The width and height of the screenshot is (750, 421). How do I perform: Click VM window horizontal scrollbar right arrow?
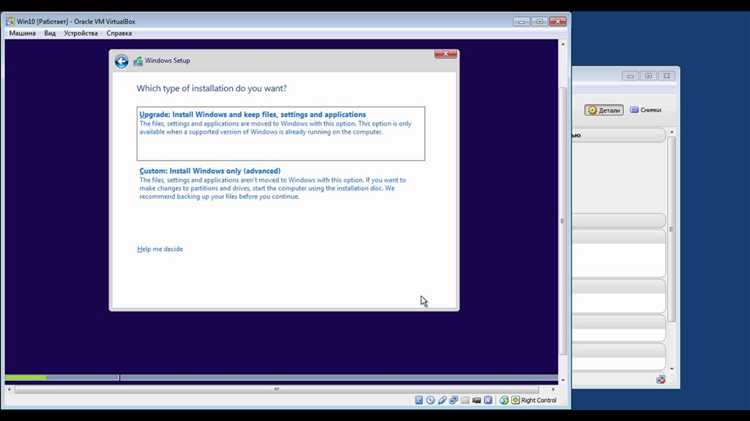(553, 389)
